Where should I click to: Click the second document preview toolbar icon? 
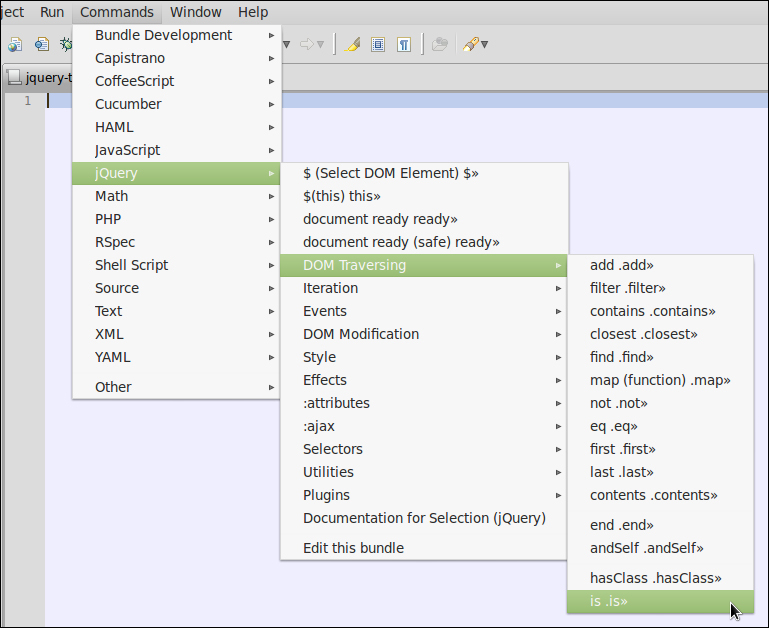click(x=42, y=45)
